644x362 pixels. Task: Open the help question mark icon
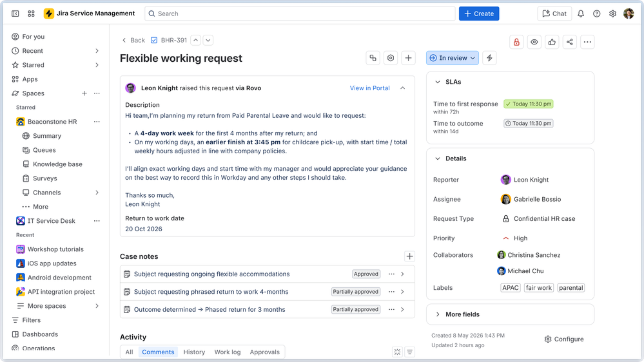597,14
